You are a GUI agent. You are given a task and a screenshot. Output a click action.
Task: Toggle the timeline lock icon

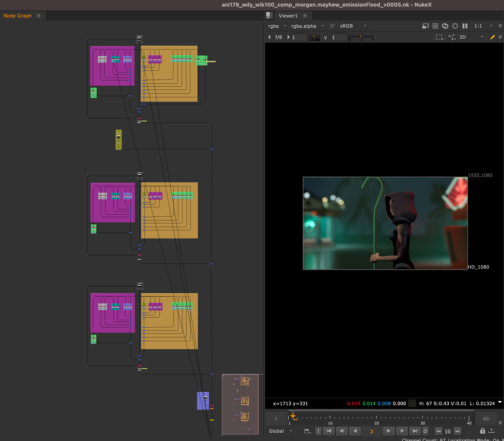(482, 431)
